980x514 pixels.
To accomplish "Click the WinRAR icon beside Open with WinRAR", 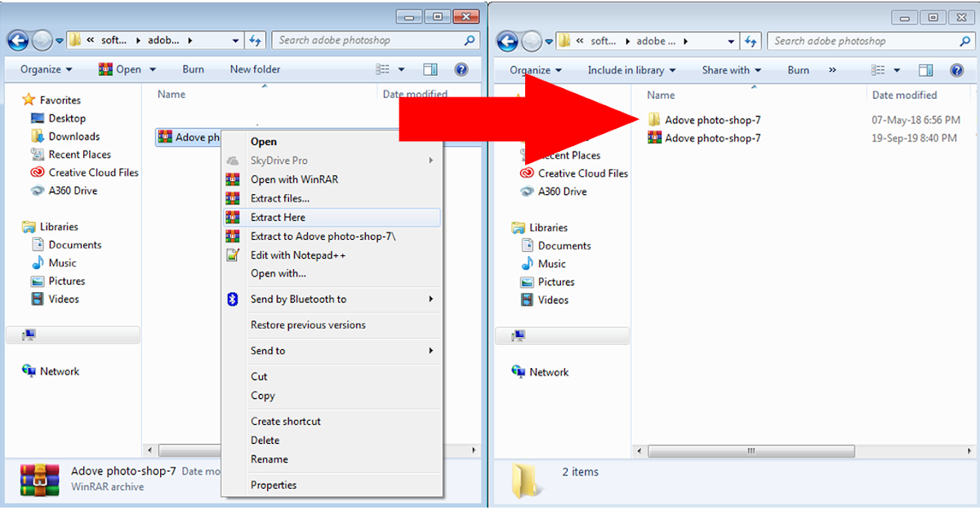I will click(233, 179).
